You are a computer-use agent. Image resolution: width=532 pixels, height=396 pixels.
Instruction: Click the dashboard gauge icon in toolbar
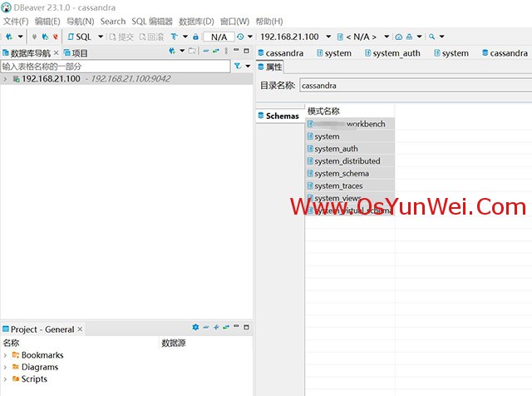pyautogui.click(x=399, y=37)
